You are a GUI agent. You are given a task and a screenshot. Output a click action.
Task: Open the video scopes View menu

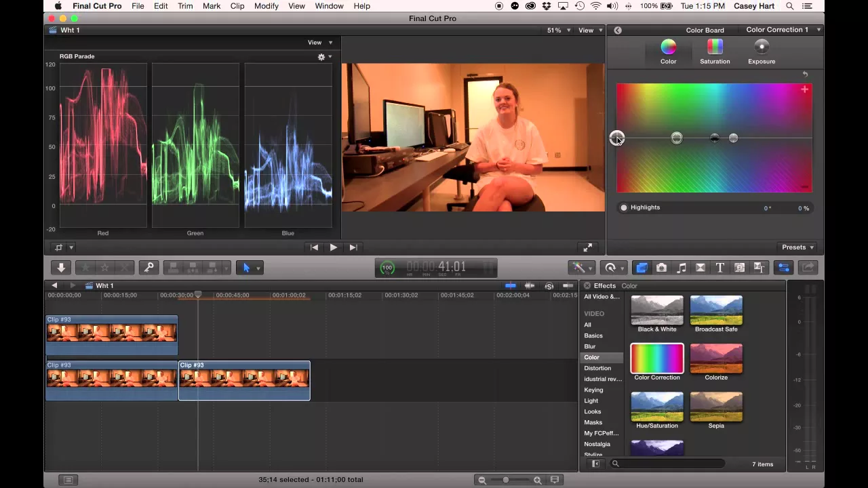(320, 43)
